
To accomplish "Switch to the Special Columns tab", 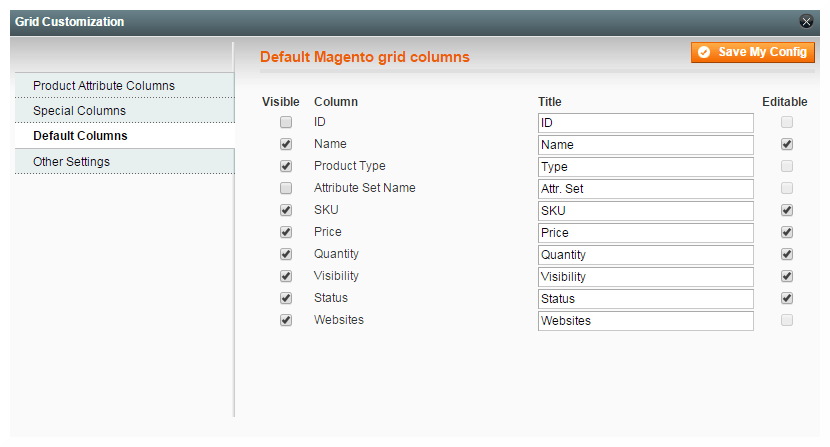I will coord(80,111).
